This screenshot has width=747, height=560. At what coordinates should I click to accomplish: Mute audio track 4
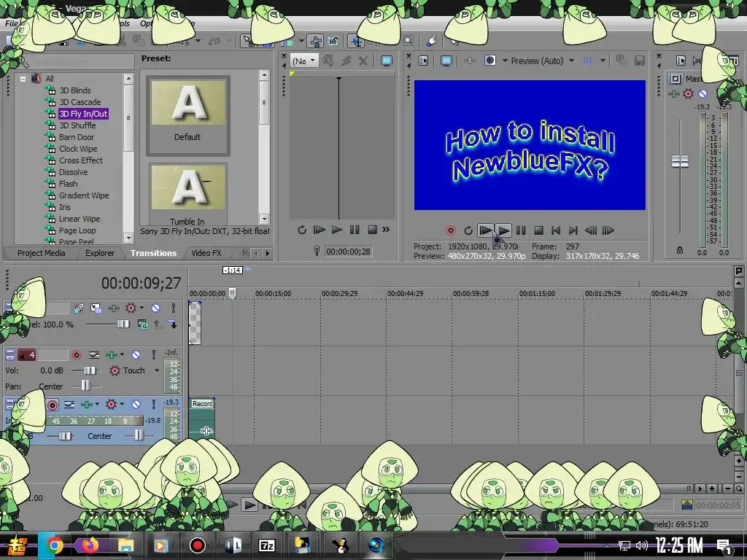click(136, 355)
